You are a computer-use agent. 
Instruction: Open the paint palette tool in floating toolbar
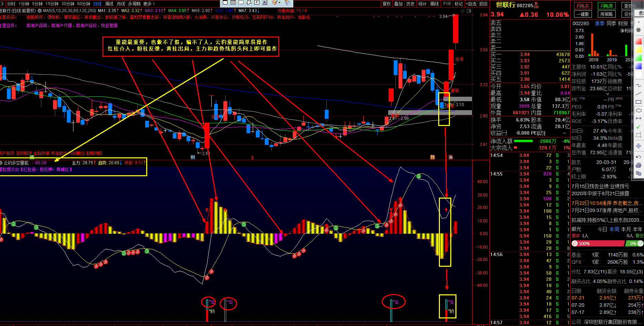[275, 2]
